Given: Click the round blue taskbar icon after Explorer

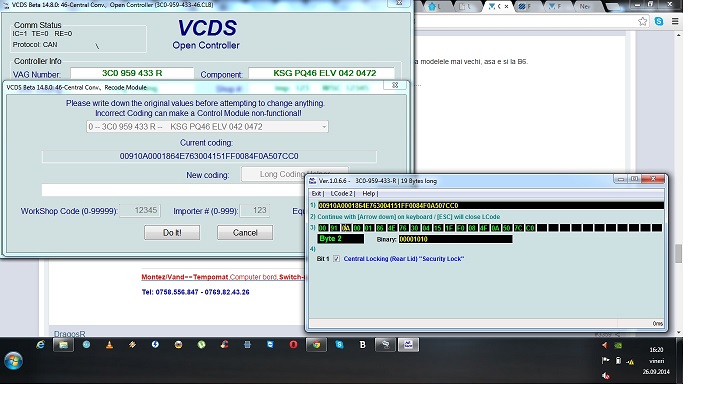Looking at the screenshot, I should pos(86,344).
